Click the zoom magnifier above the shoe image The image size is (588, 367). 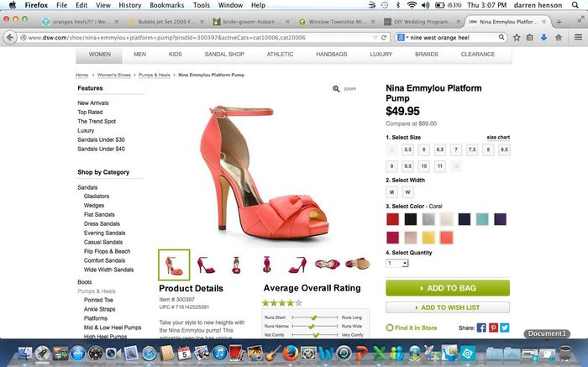(337, 88)
